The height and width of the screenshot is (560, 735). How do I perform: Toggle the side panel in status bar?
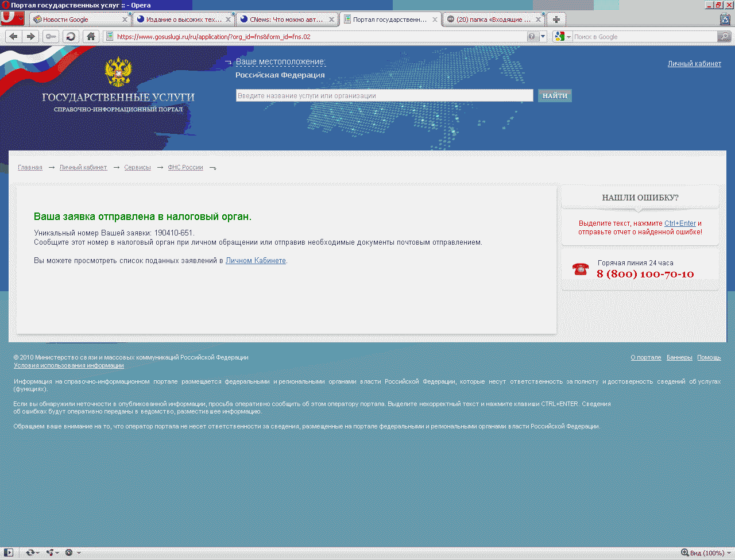point(8,553)
